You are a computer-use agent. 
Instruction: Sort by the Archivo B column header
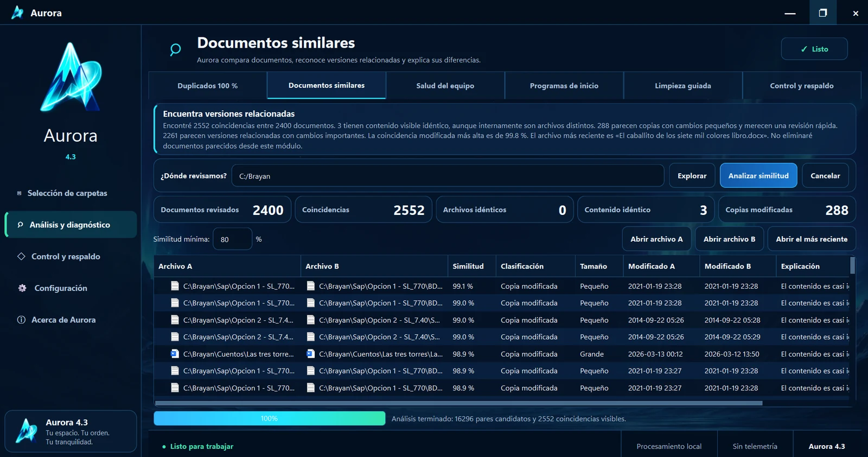pyautogui.click(x=374, y=266)
